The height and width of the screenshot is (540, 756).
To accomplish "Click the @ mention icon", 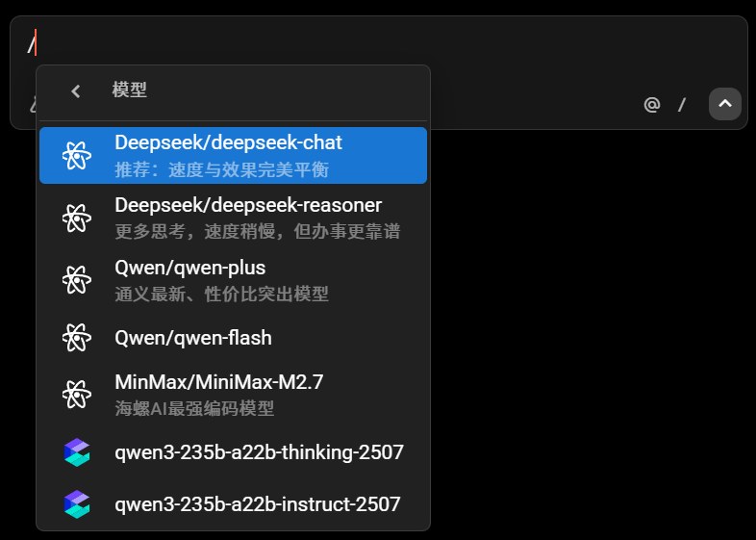I will click(651, 104).
